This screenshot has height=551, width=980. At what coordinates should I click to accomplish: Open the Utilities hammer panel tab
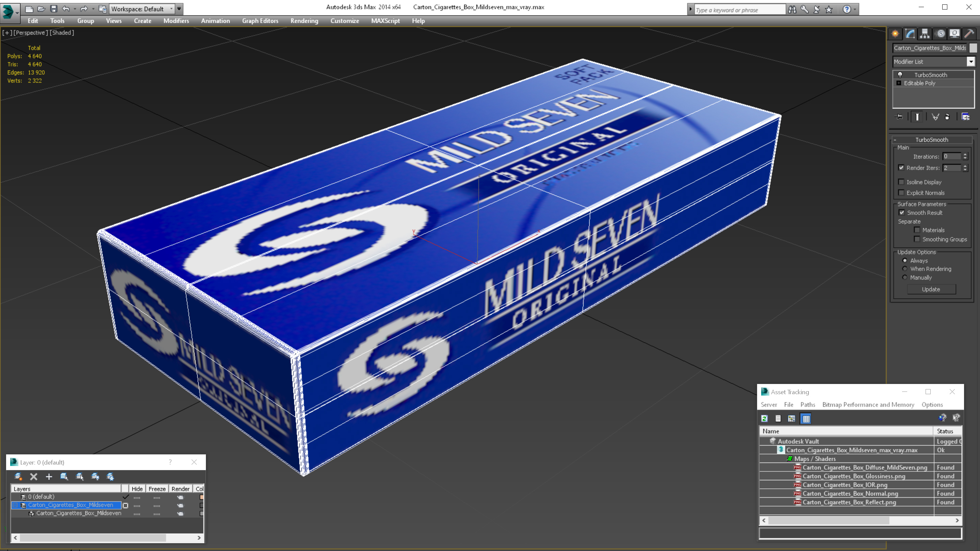coord(969,34)
